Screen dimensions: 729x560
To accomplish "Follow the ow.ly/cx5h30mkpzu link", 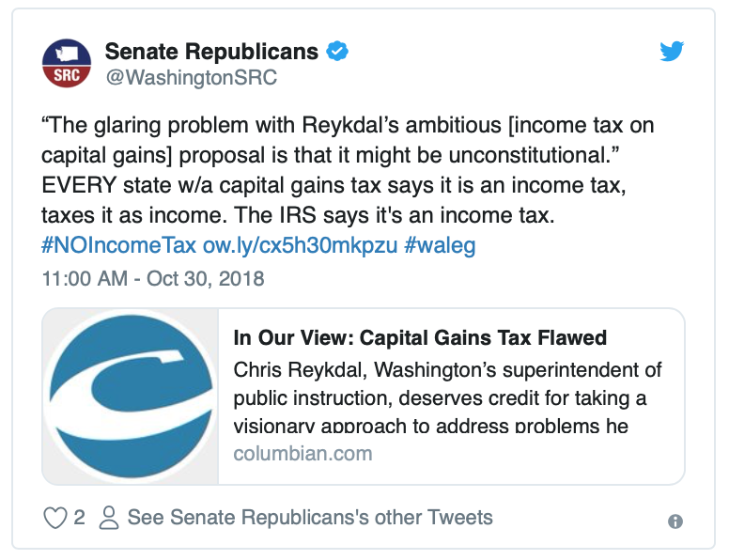I will click(300, 245).
